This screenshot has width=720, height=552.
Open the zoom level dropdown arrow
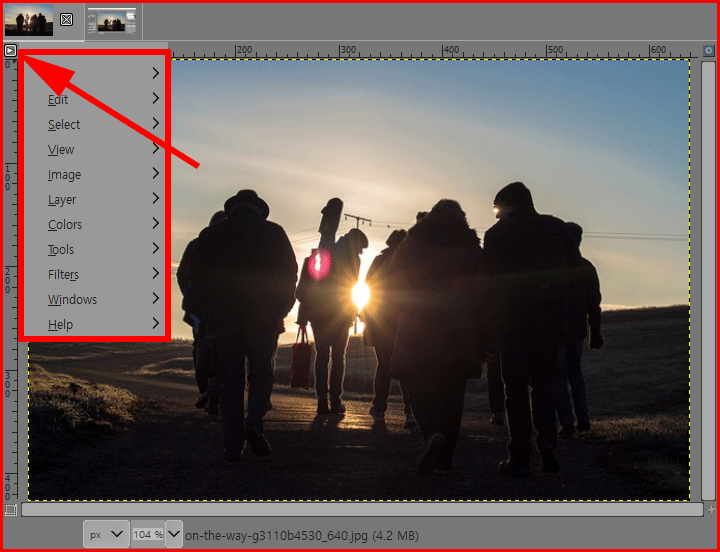(174, 534)
